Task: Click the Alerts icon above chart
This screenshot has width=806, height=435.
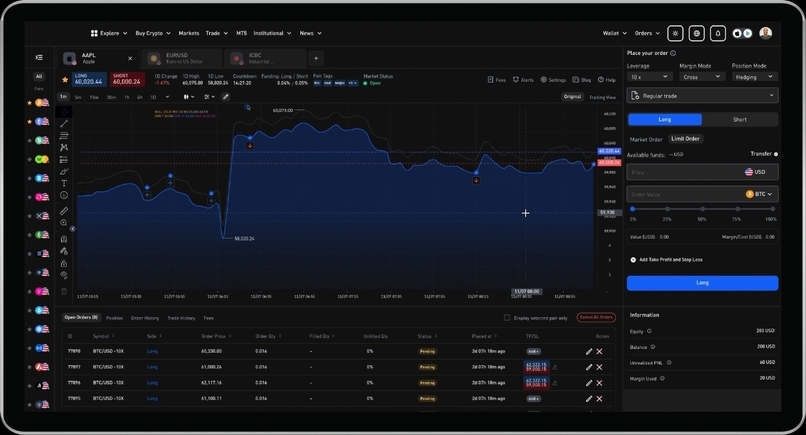Action: coord(523,80)
